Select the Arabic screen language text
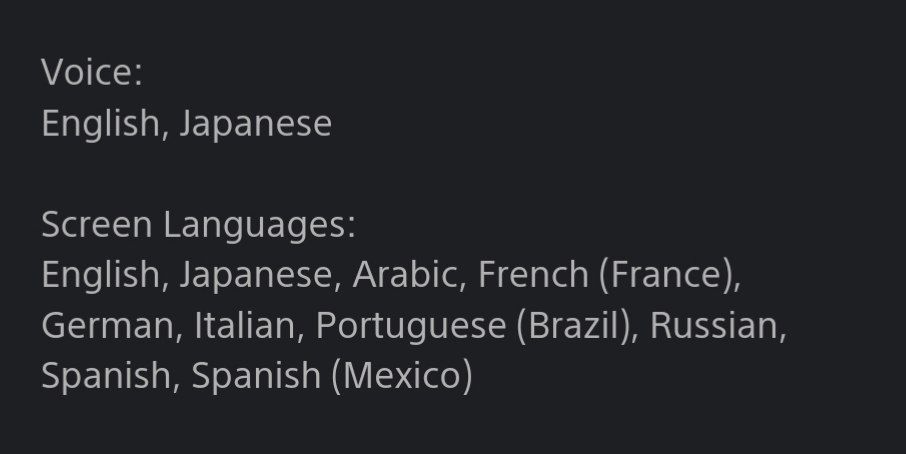The image size is (906, 454). pyautogui.click(x=405, y=274)
